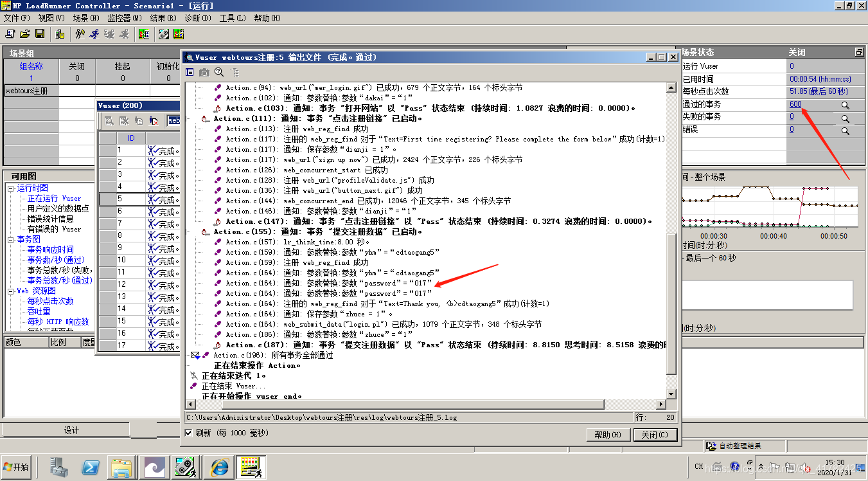
Task: Open 帮助(H) menu
Action: 267,18
